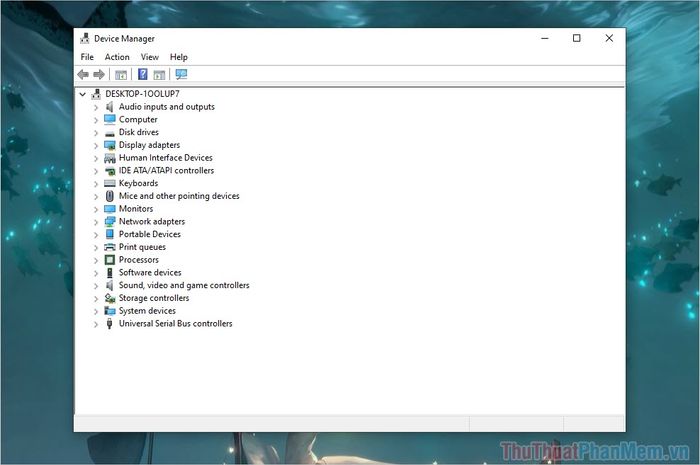
Task: Click the show/hide action pane icon
Action: point(159,75)
